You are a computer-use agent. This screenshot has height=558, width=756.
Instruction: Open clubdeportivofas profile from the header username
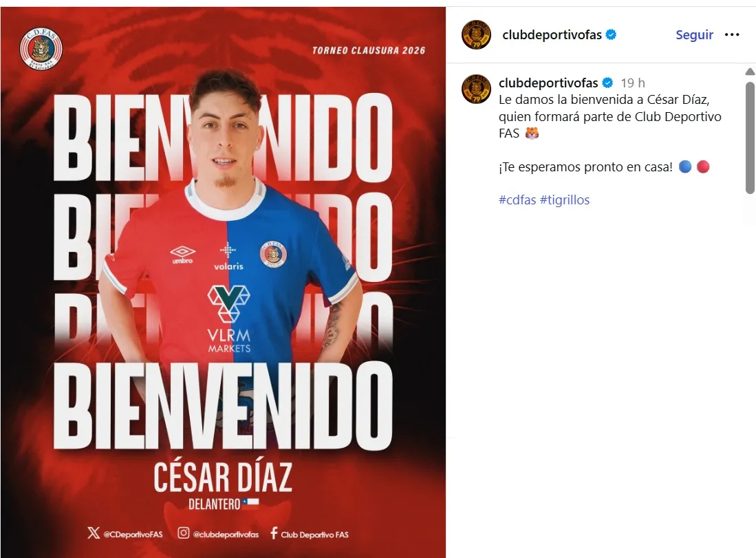(552, 34)
